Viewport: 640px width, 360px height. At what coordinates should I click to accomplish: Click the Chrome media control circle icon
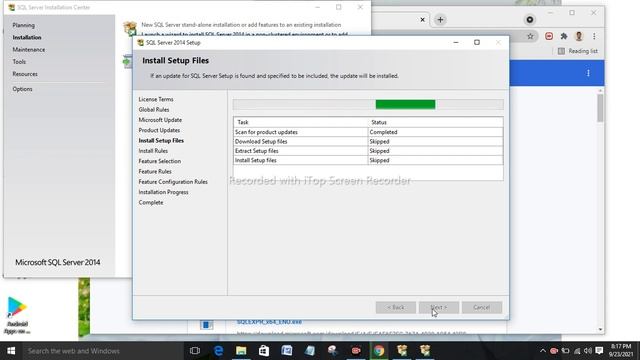click(529, 20)
